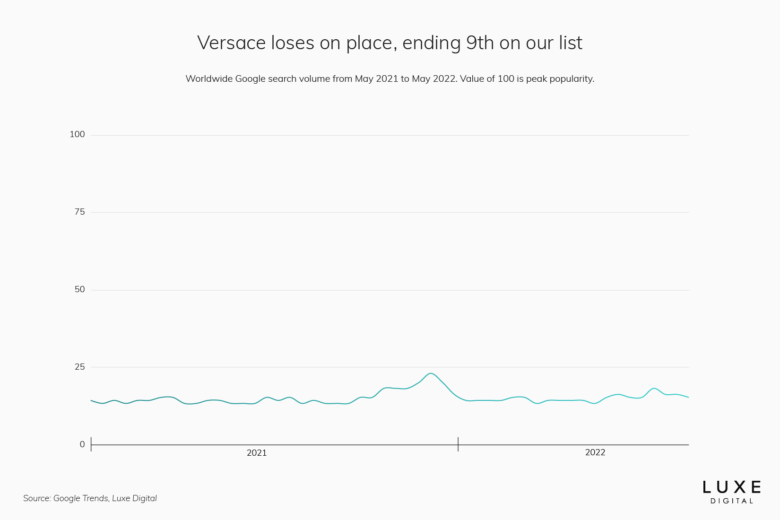Image resolution: width=780 pixels, height=520 pixels.
Task: Click the 2022 label on the x-axis
Action: (595, 453)
